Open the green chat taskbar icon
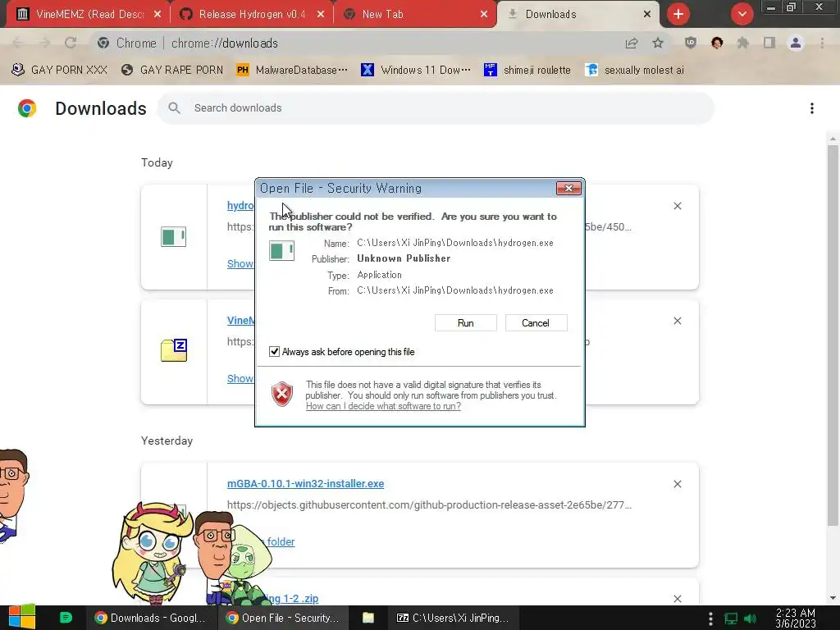 point(66,618)
